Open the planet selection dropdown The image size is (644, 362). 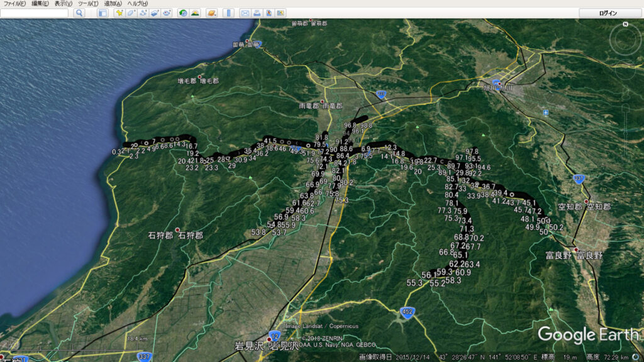(x=211, y=13)
